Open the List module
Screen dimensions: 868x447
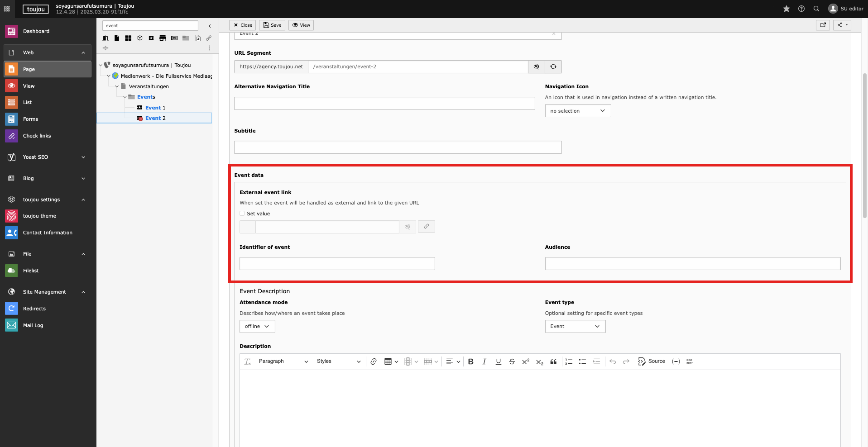[x=27, y=102]
